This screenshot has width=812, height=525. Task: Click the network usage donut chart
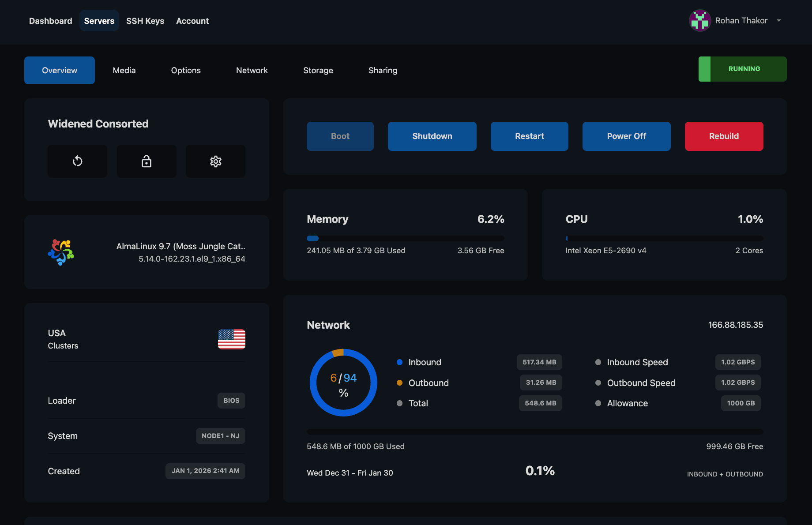click(343, 382)
